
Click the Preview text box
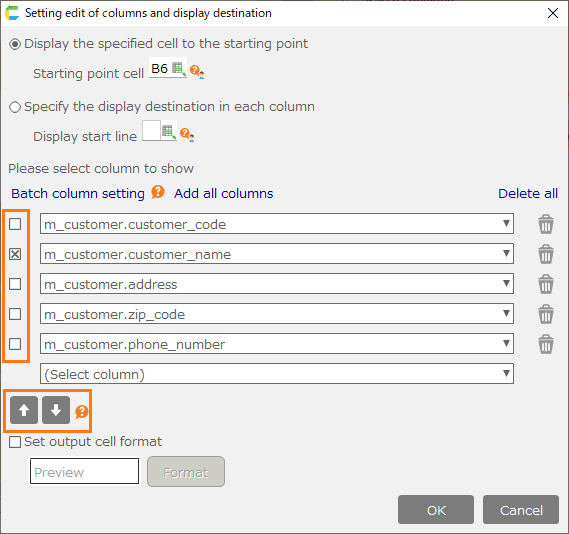84,471
